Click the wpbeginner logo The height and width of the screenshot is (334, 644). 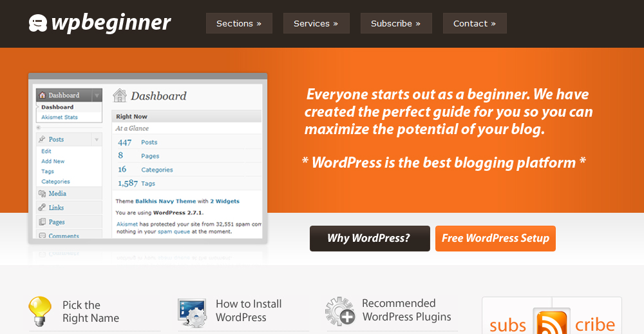(x=100, y=23)
